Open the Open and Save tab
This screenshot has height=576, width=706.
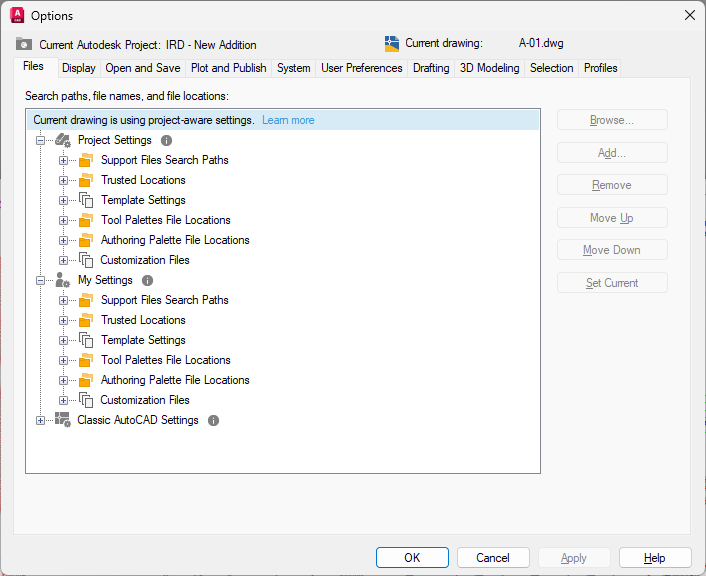coord(143,68)
